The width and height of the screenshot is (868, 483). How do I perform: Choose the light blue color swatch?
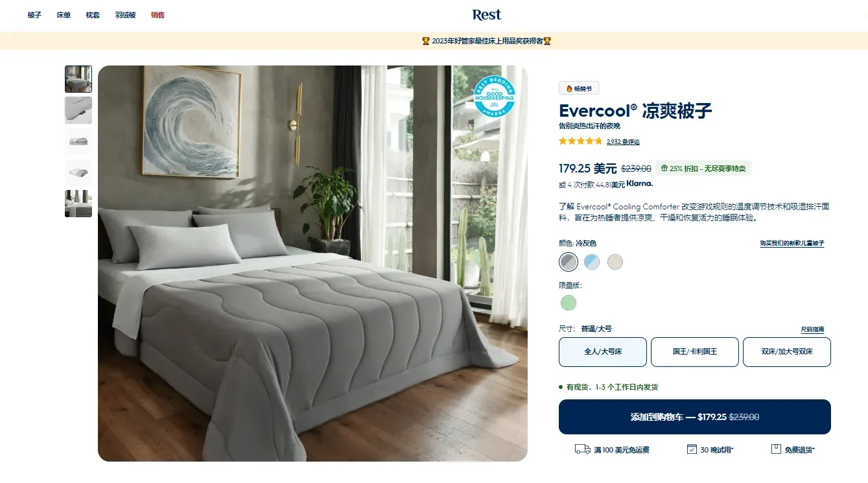pos(592,261)
